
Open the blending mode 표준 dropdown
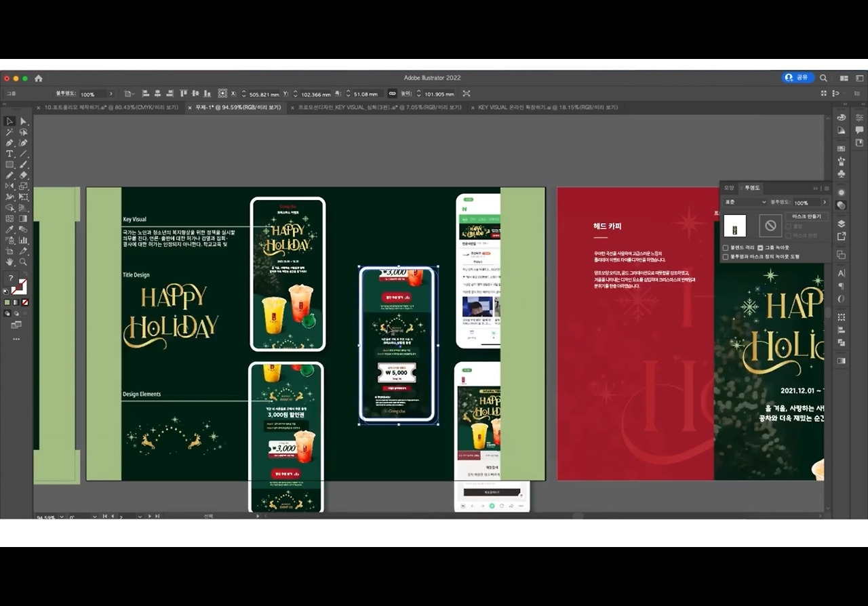pos(745,203)
